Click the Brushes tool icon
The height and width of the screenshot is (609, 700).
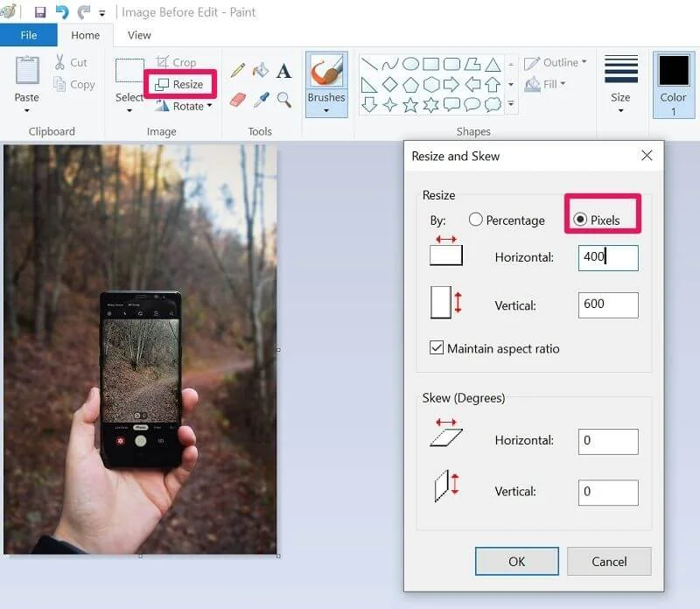(326, 71)
